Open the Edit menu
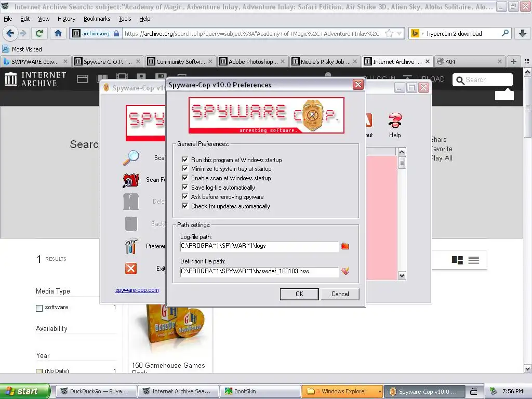Viewport: 532px width, 399px height. tap(25, 19)
